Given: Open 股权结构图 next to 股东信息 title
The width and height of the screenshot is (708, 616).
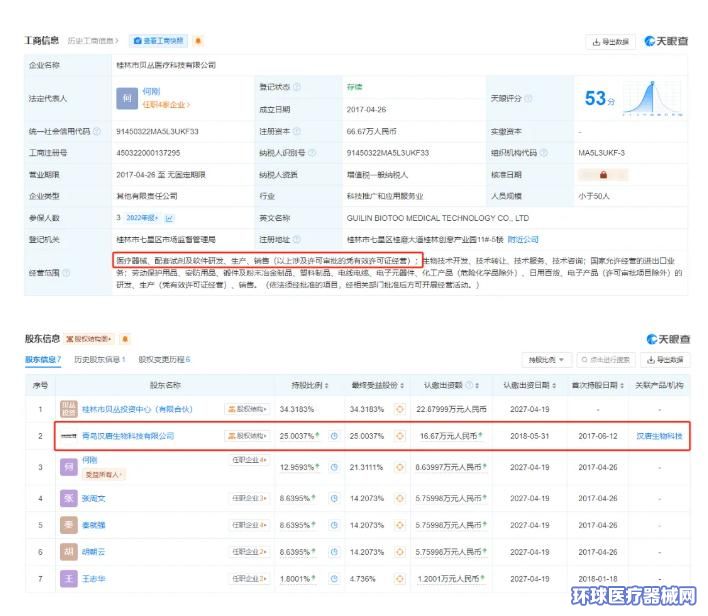Looking at the screenshot, I should click(89, 339).
